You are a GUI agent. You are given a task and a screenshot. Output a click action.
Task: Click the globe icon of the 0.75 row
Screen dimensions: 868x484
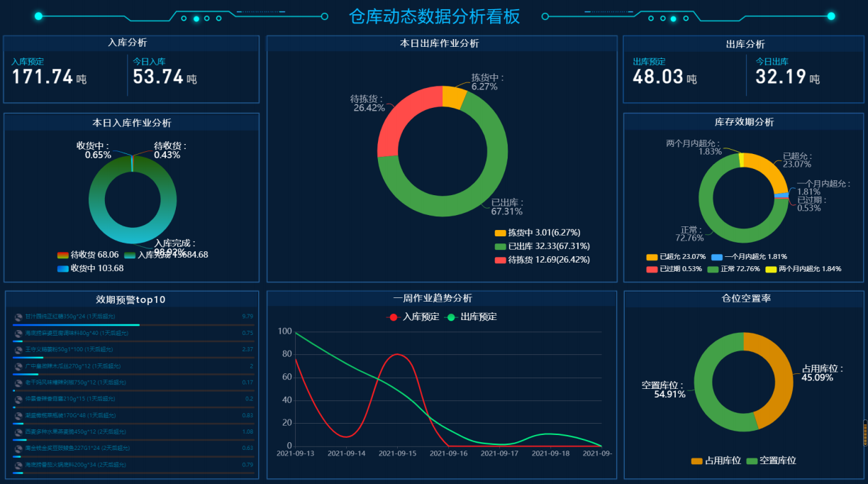[18, 333]
